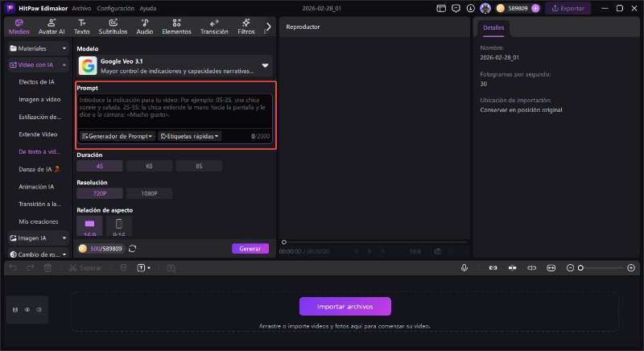The image size is (644, 351).
Task: Open the user avatar profile
Action: coord(485,8)
